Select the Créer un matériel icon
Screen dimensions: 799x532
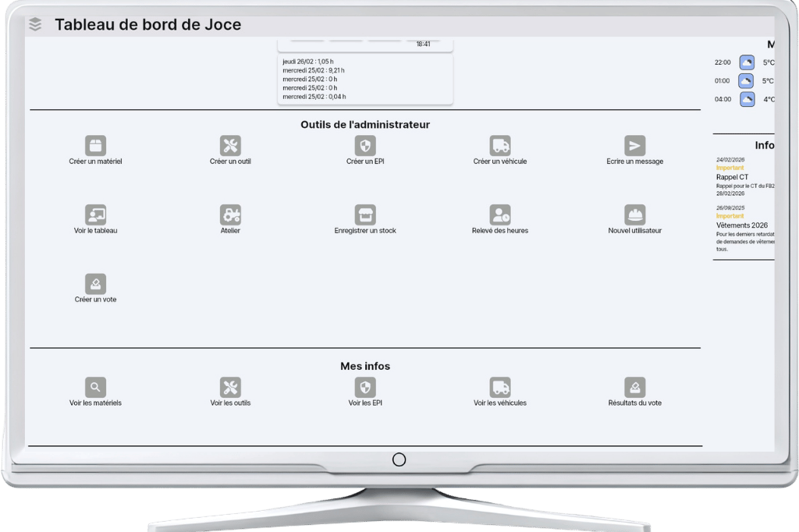(94, 144)
